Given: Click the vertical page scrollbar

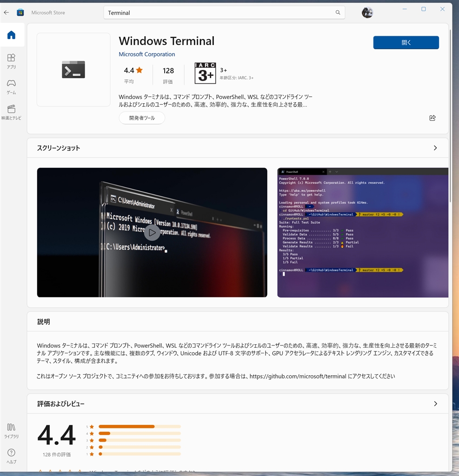Looking at the screenshot, I should 451,116.
